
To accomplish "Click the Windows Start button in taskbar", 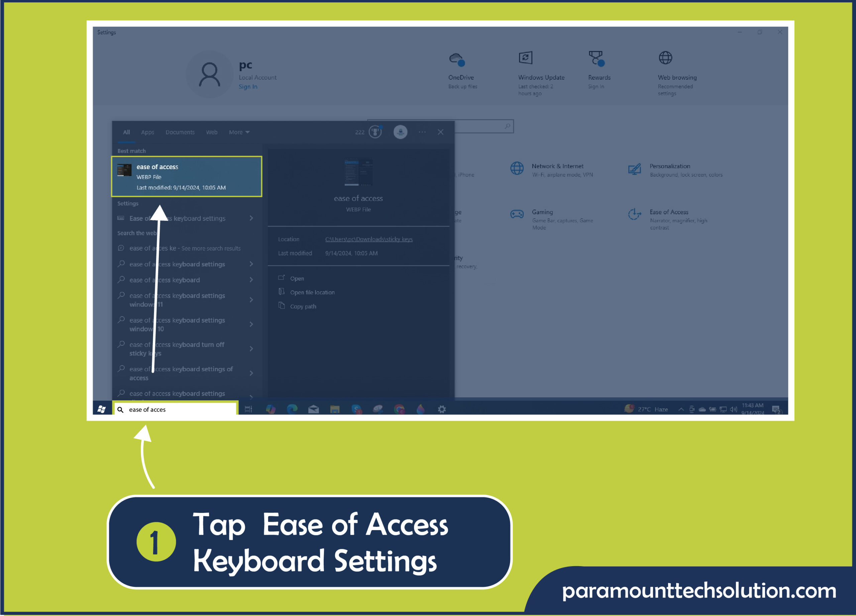I will [104, 408].
